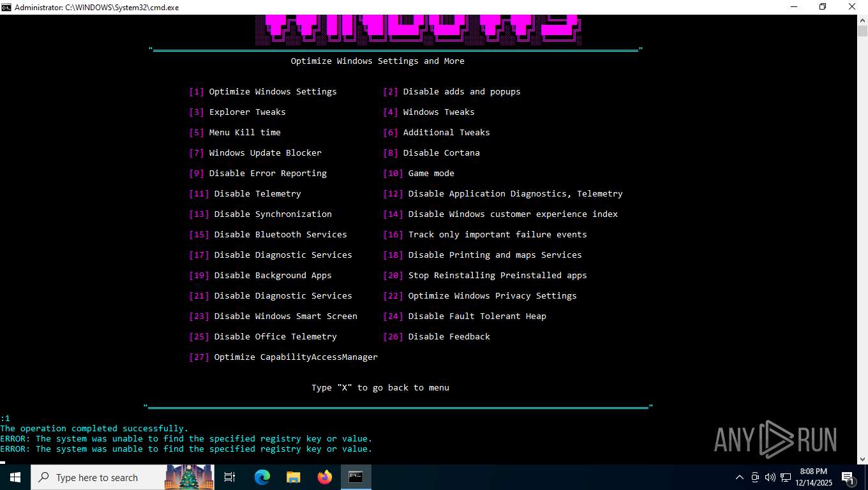The width and height of the screenshot is (868, 490).
Task: Click "Optimize Windows Settings and More" heading
Action: (x=377, y=61)
